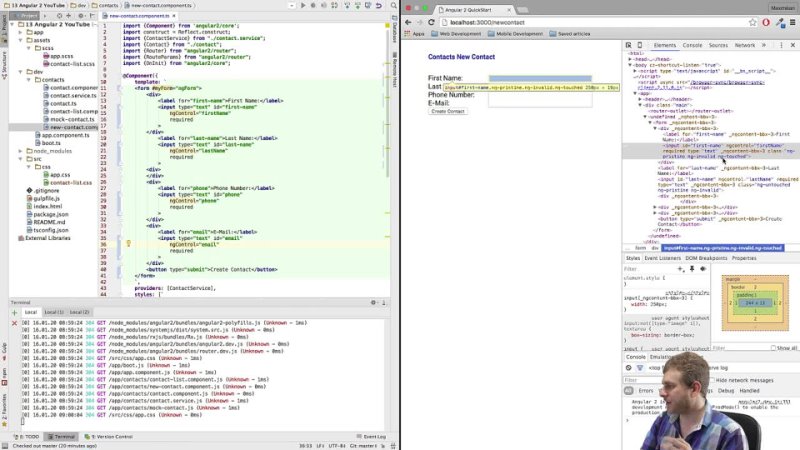Open DevTools more options dots

pos(781,45)
